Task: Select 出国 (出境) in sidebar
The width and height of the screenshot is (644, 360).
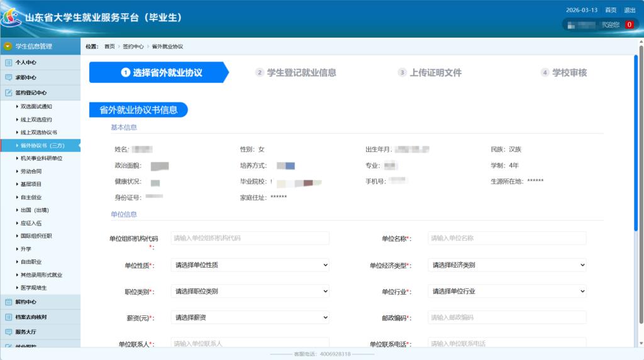Action: 35,210
